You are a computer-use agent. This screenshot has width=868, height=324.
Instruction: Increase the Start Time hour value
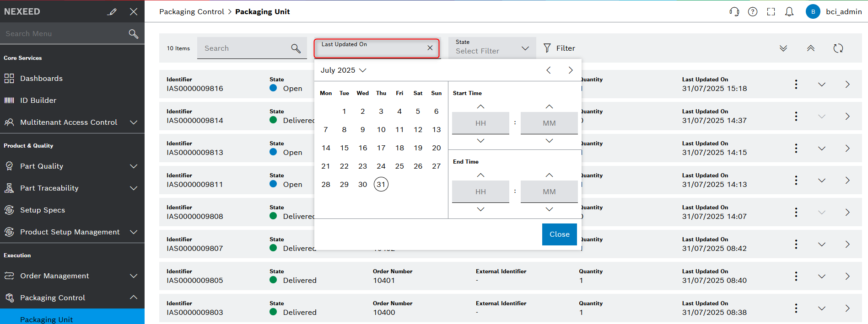[480, 106]
